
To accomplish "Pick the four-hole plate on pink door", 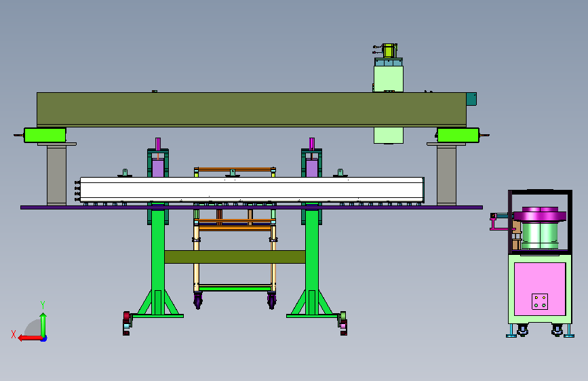I will point(540,302).
